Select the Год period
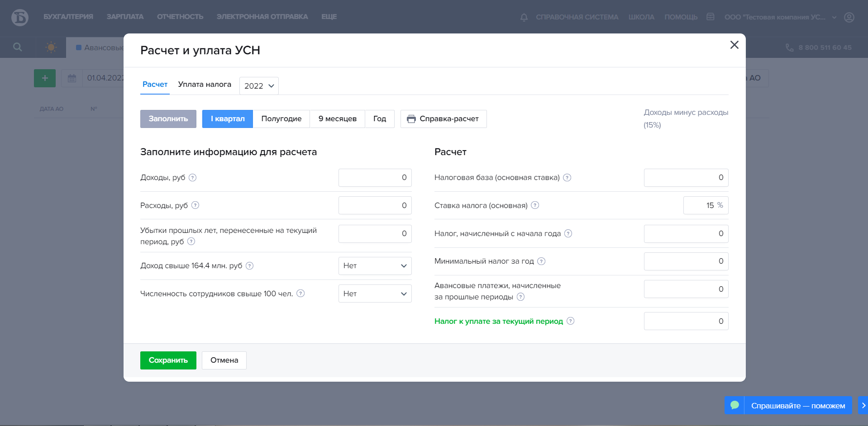The width and height of the screenshot is (868, 426). click(x=380, y=119)
